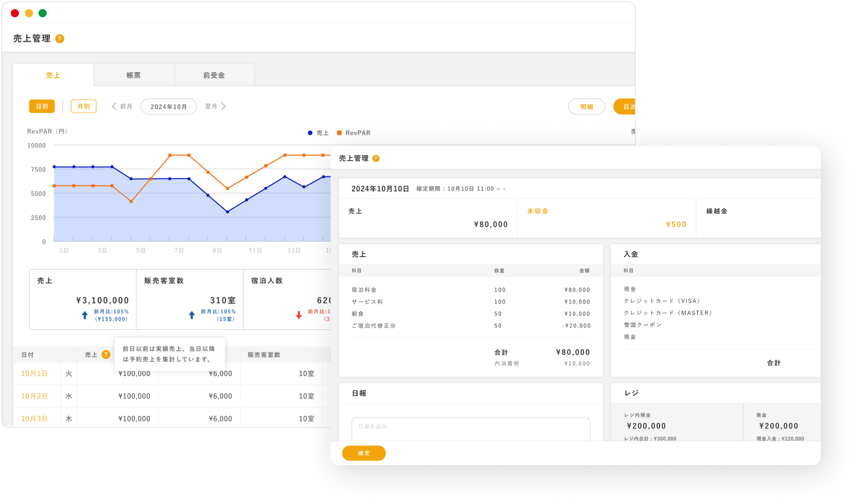This screenshot has height=504, width=858.
Task: Click the help icon in the daily detail popup header
Action: click(x=376, y=158)
